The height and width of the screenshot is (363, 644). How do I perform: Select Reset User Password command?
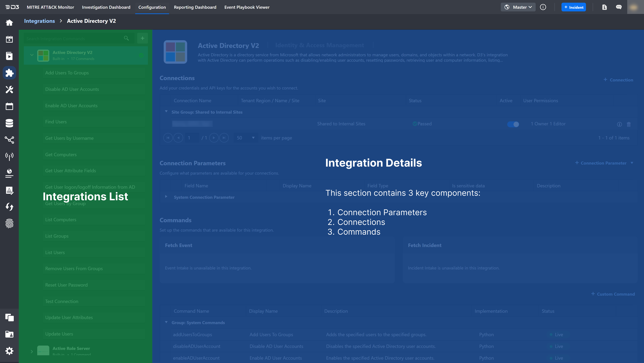[66, 285]
